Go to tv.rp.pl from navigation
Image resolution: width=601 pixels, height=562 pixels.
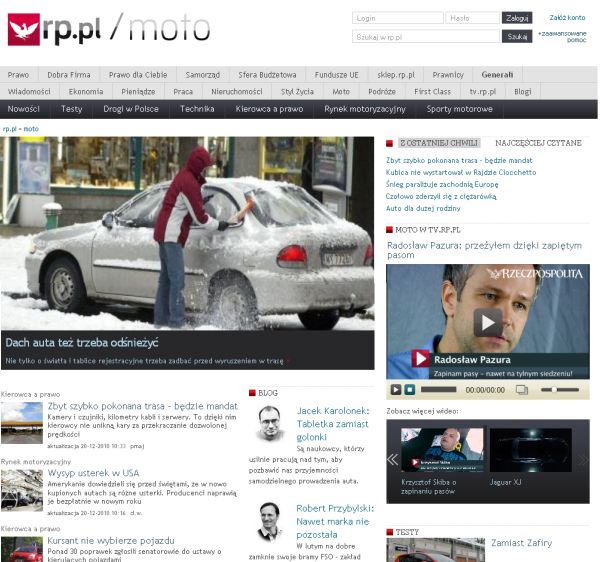click(483, 92)
